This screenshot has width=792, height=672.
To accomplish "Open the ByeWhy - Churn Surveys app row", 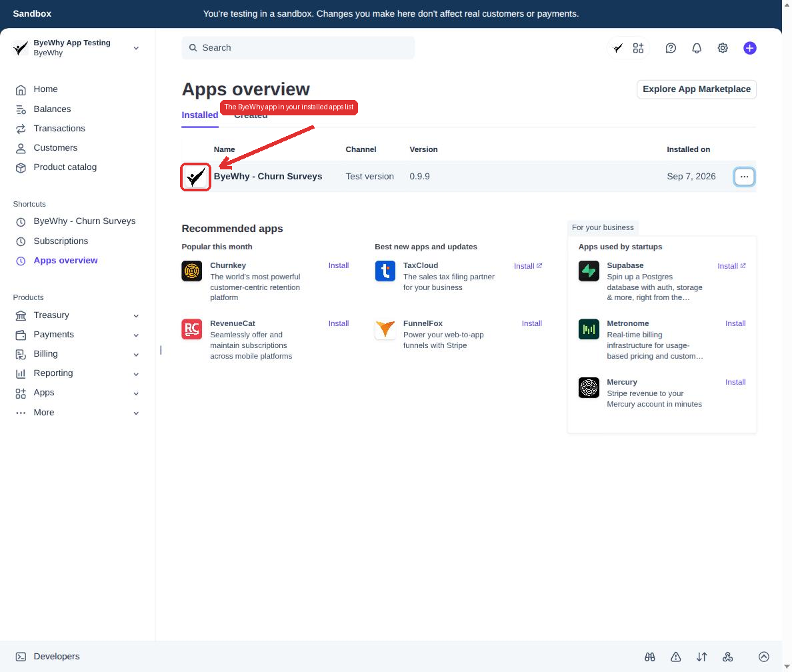I will click(x=468, y=177).
